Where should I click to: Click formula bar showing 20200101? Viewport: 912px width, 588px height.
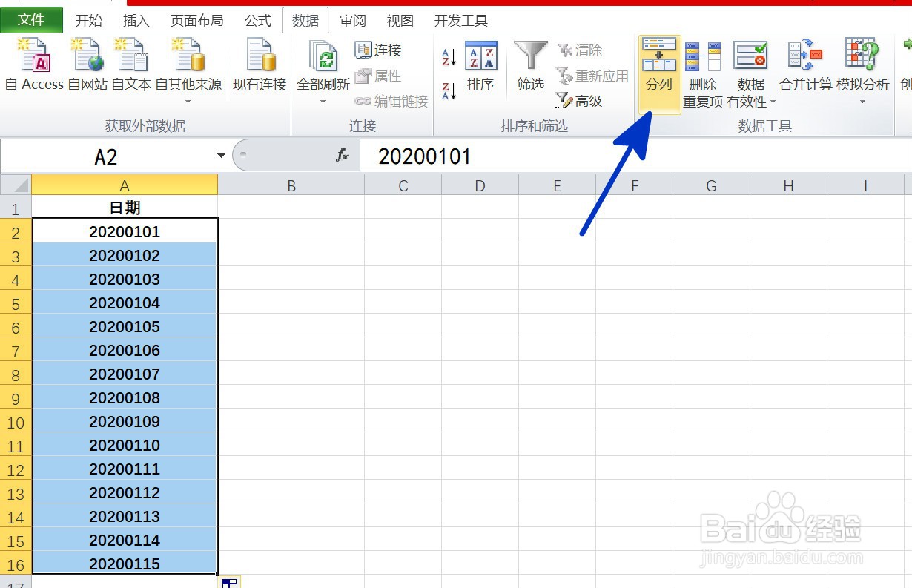pos(636,156)
